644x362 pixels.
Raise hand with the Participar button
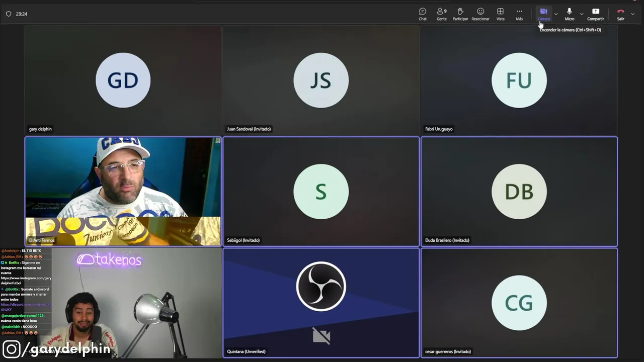click(x=460, y=14)
